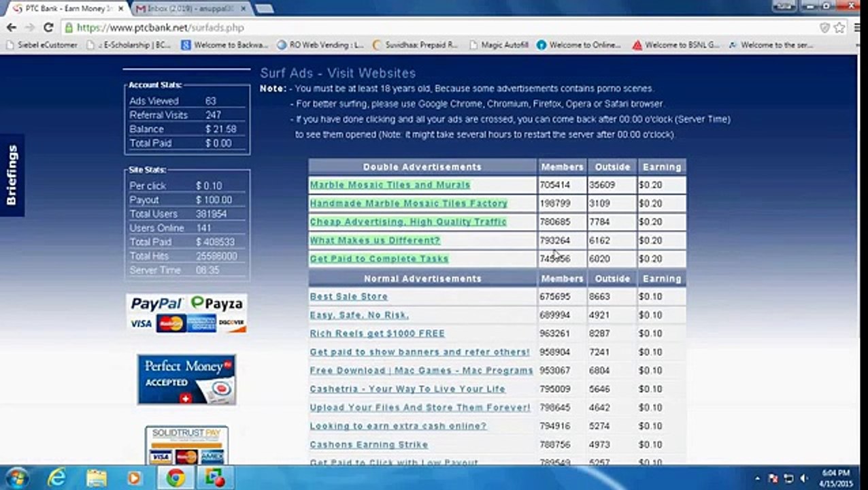This screenshot has height=490, width=868.
Task: Bookmark this page with the star icon
Action: click(839, 28)
